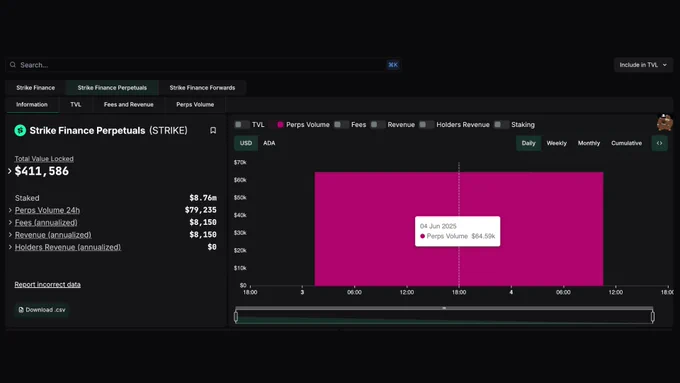Set chart interval to Daily

click(528, 143)
